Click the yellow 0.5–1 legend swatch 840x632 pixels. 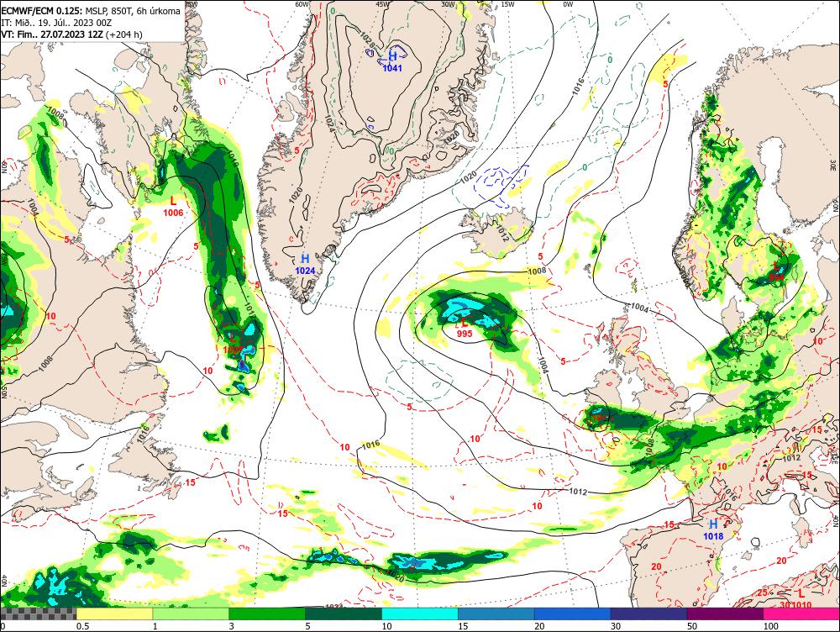114,614
